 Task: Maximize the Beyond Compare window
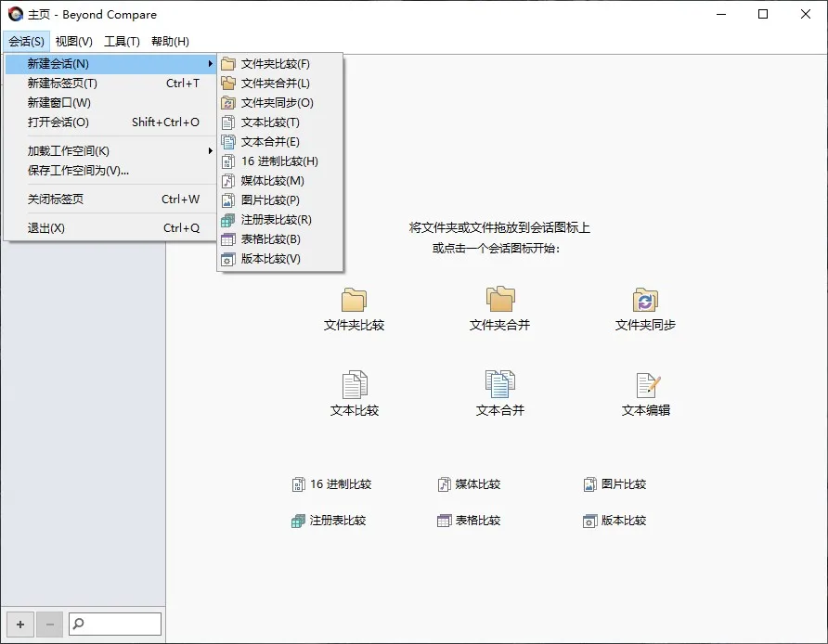763,14
